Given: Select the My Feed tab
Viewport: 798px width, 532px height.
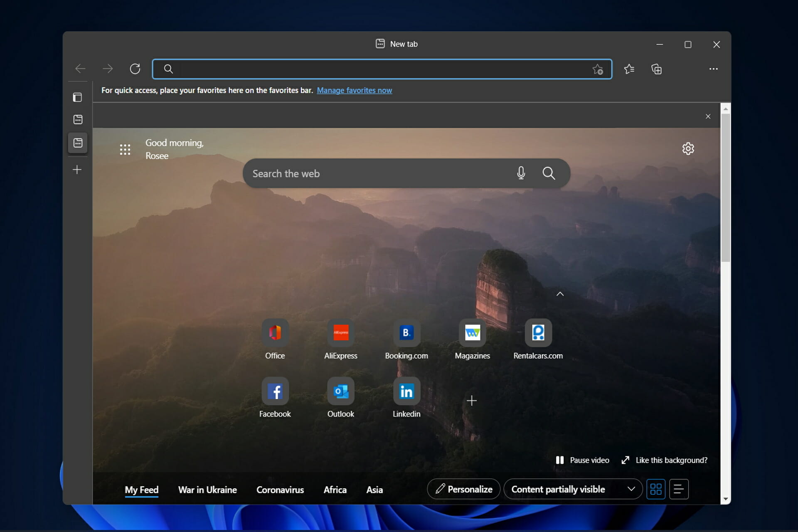Looking at the screenshot, I should pyautogui.click(x=142, y=490).
